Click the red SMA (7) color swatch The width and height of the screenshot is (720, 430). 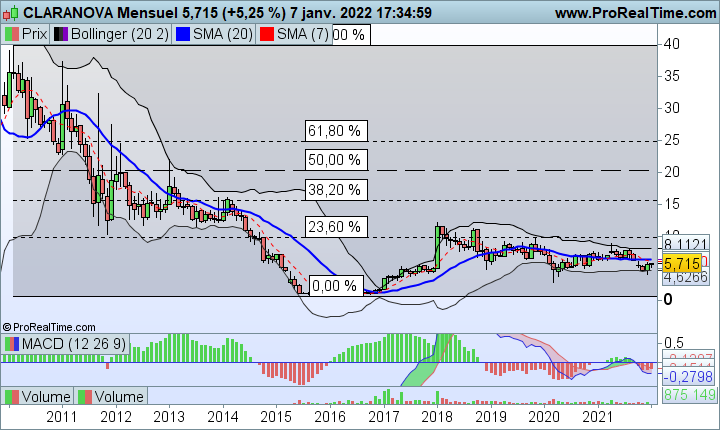267,34
